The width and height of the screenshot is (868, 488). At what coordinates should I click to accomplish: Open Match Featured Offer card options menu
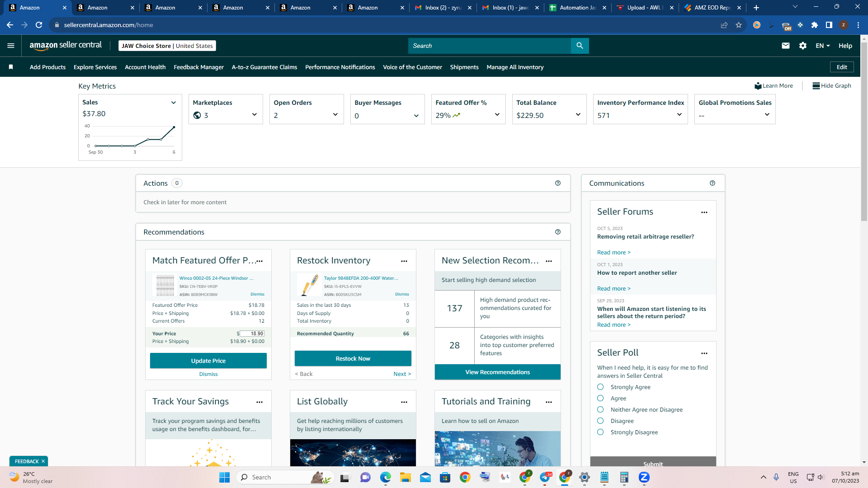pyautogui.click(x=259, y=261)
